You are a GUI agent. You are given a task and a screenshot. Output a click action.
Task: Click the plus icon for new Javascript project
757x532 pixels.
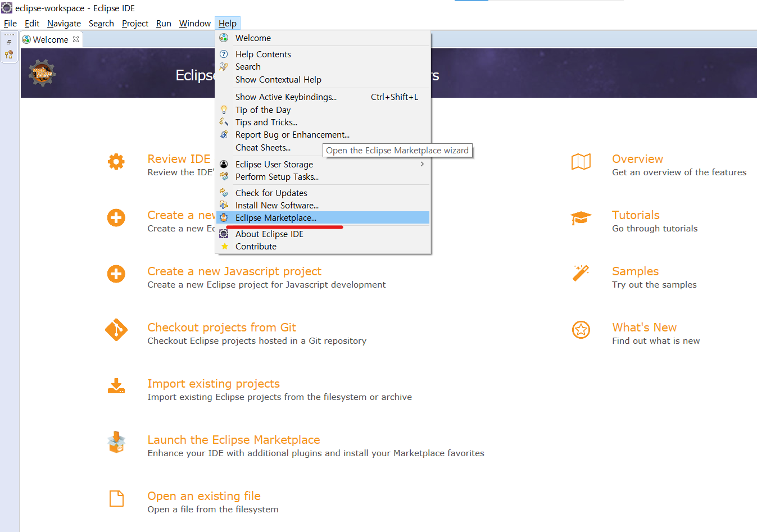116,274
